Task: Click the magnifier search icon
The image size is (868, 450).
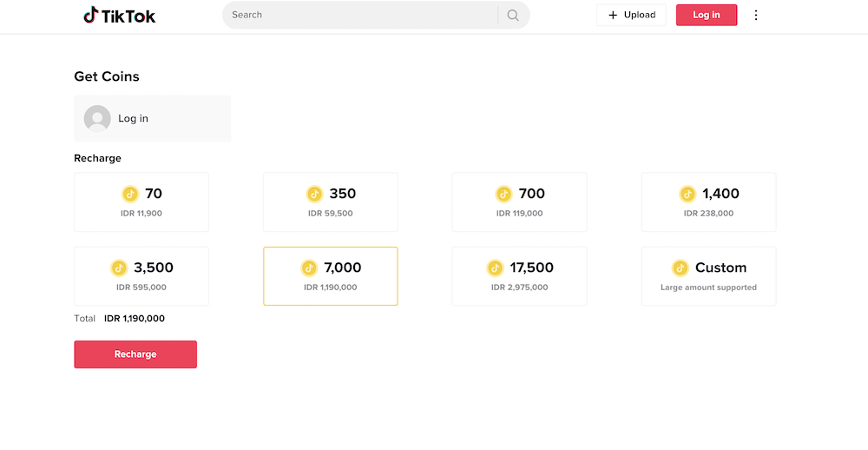Action: [x=513, y=15]
